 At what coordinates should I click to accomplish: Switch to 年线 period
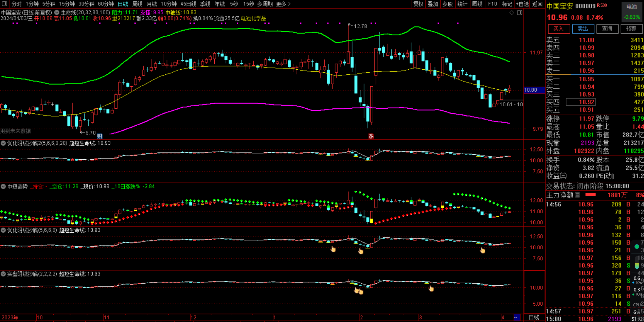tap(219, 4)
